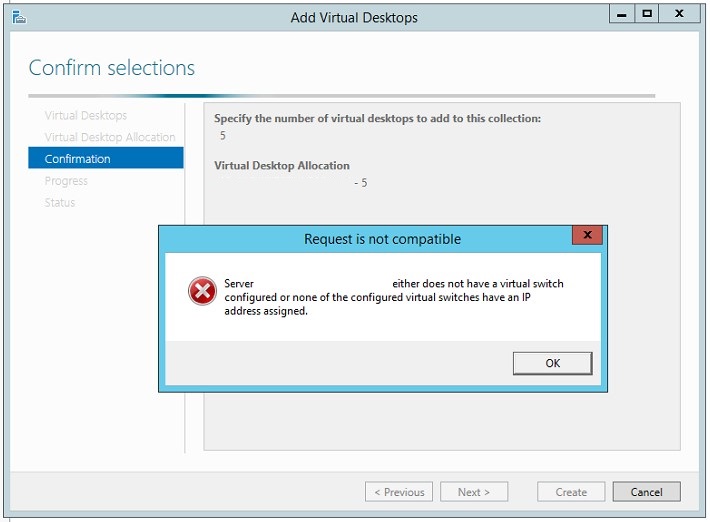The height and width of the screenshot is (522, 710).
Task: Click the < Previous button
Action: (399, 492)
